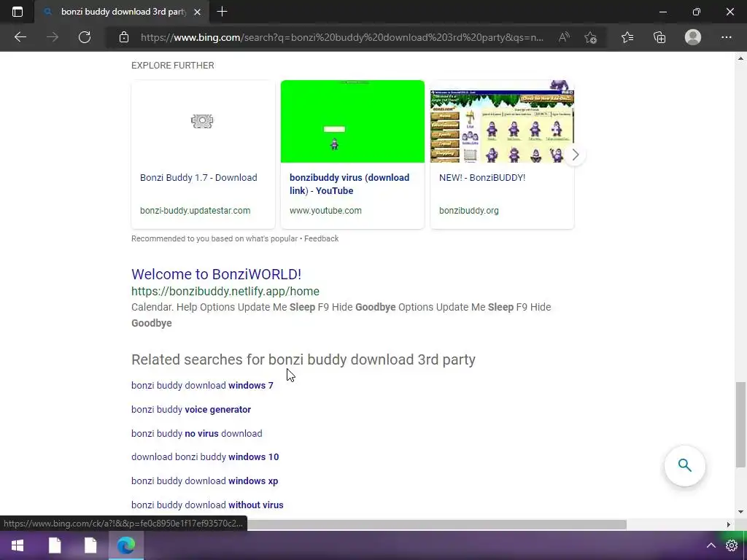This screenshot has height=560, width=747.
Task: Open Settings and more menu
Action: point(726,37)
